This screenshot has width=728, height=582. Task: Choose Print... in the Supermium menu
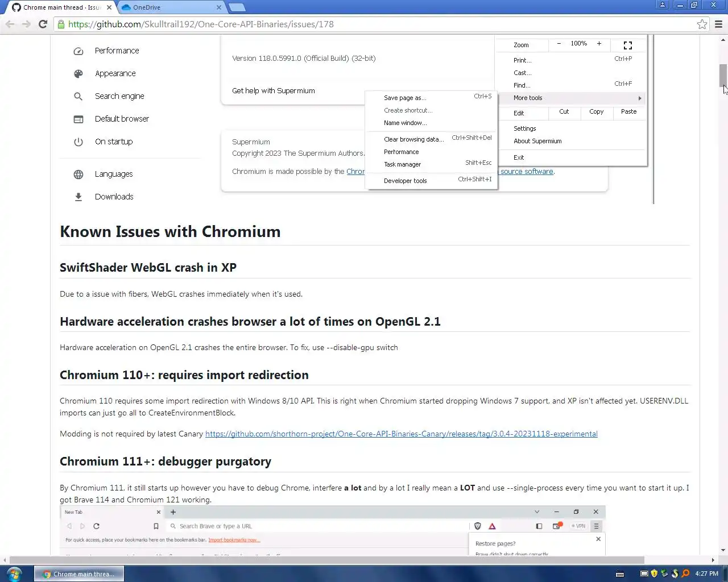tap(572, 60)
